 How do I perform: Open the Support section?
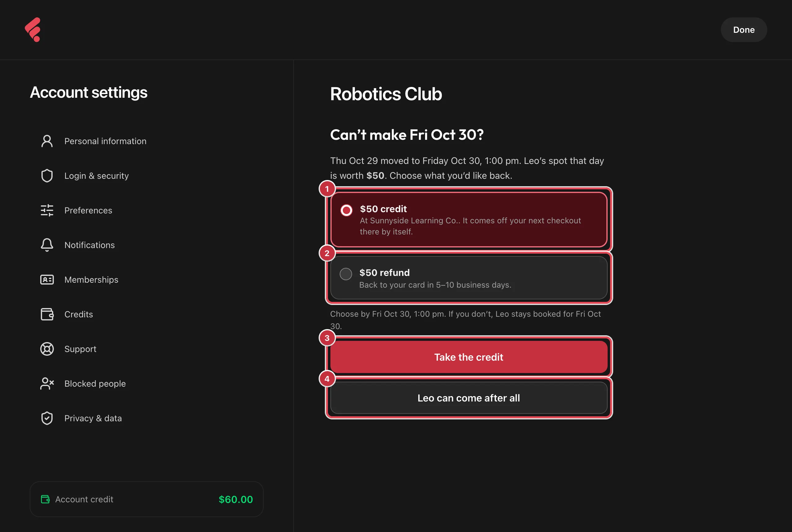147,349
